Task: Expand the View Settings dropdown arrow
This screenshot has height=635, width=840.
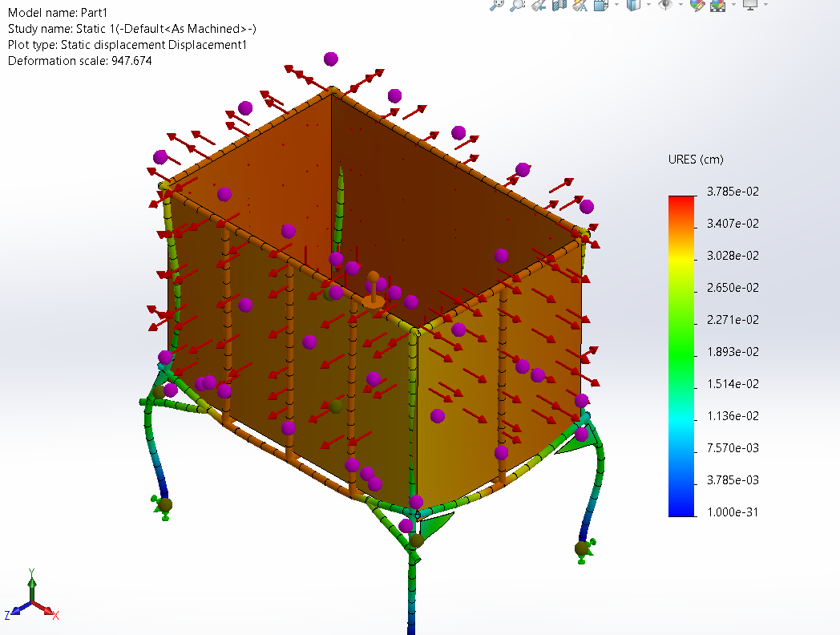Action: point(765,4)
